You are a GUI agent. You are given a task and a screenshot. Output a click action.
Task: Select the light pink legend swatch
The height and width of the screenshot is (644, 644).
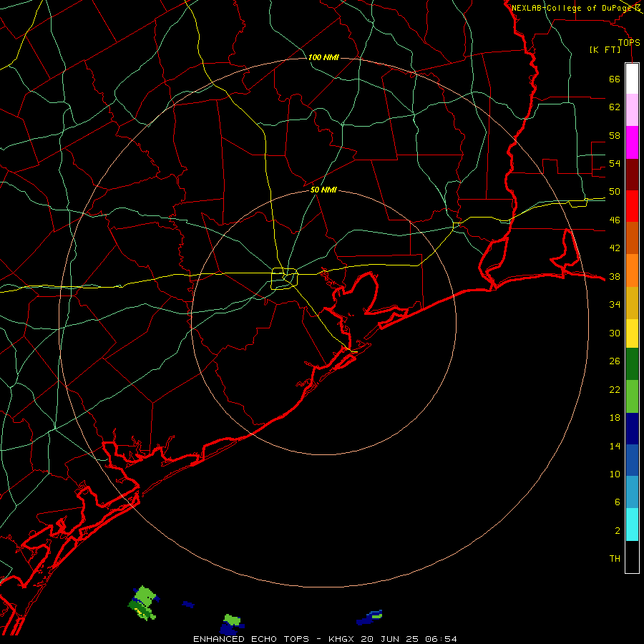(x=632, y=110)
